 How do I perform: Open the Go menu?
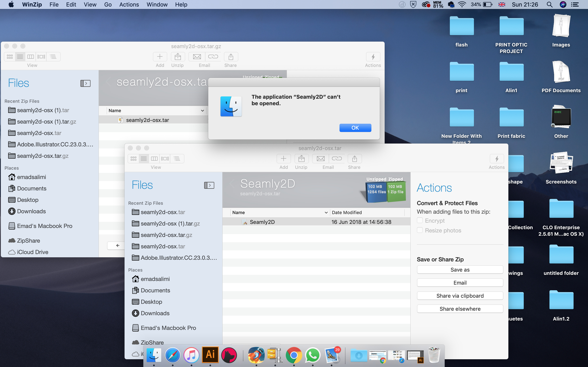[108, 5]
